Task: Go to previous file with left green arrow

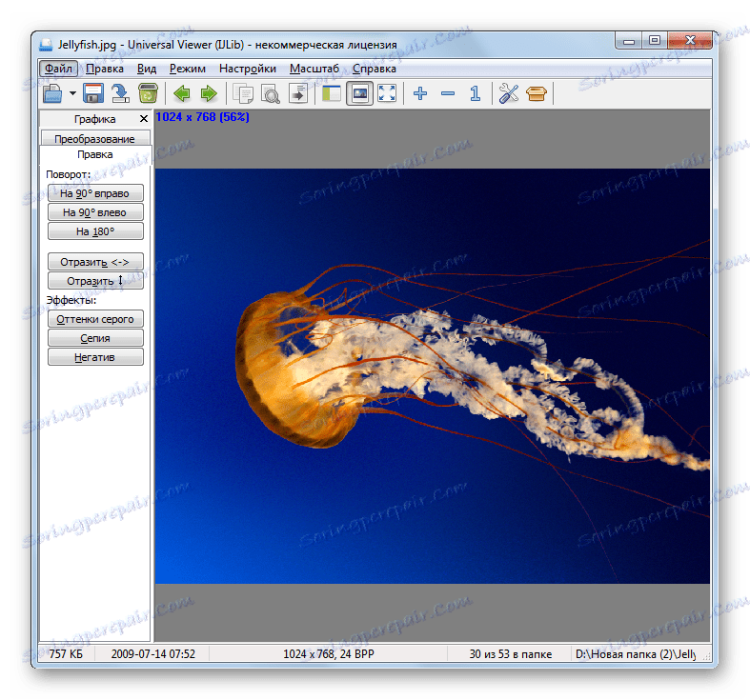Action: [182, 93]
